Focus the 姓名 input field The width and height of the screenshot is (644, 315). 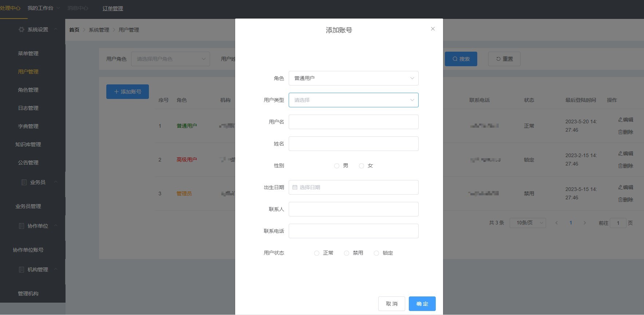tap(353, 144)
